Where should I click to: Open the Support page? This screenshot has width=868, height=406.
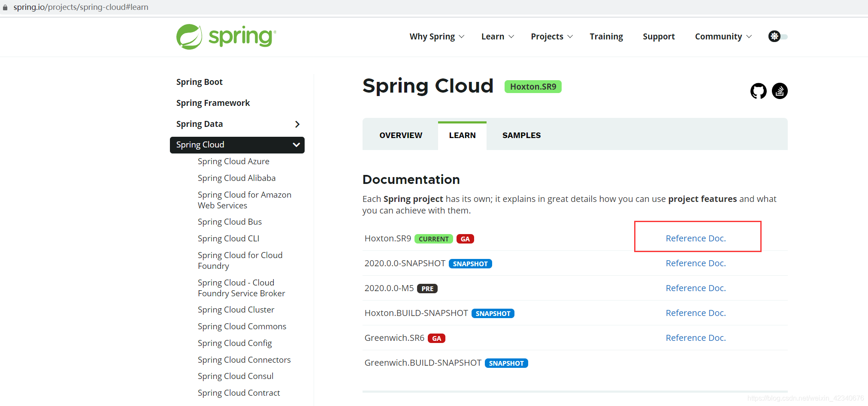pos(659,37)
